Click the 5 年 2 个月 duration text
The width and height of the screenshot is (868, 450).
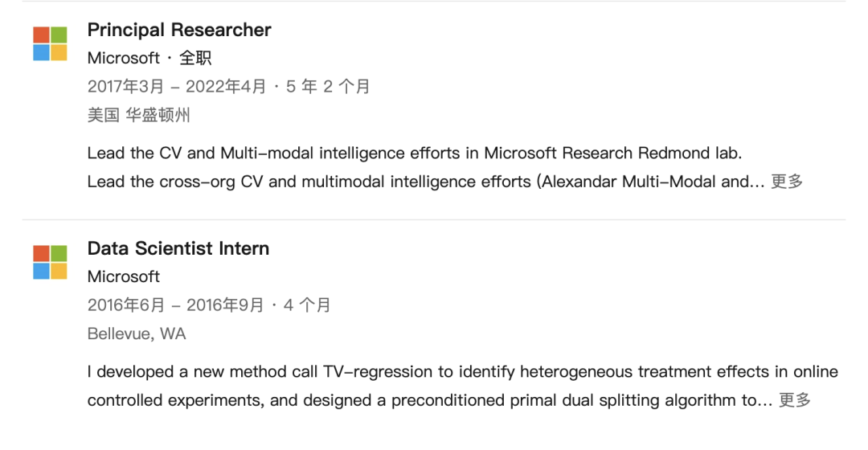tap(328, 87)
